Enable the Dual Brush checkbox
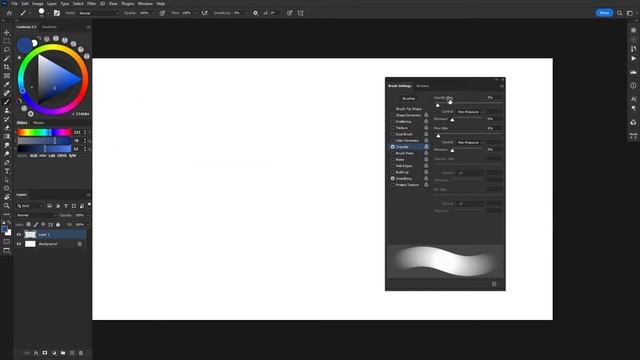 pyautogui.click(x=393, y=134)
